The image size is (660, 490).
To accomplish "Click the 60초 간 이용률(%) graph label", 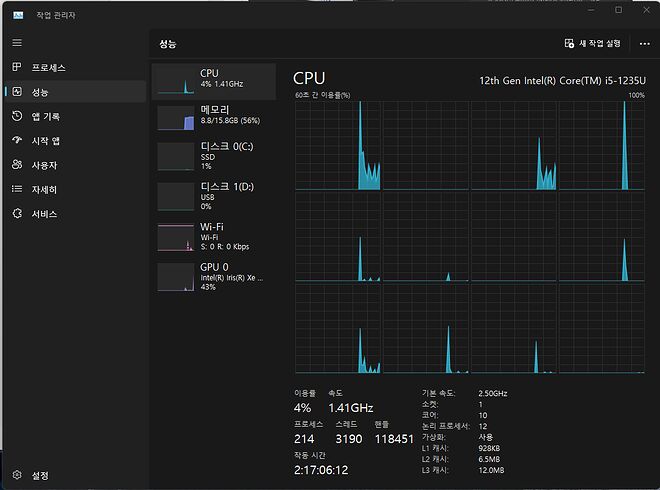I will pyautogui.click(x=322, y=95).
